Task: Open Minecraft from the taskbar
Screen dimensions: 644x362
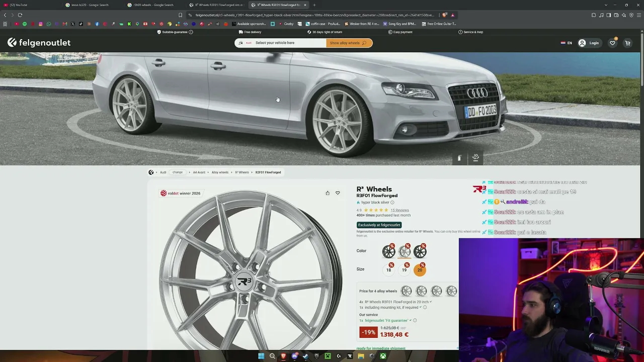Action: click(328, 356)
